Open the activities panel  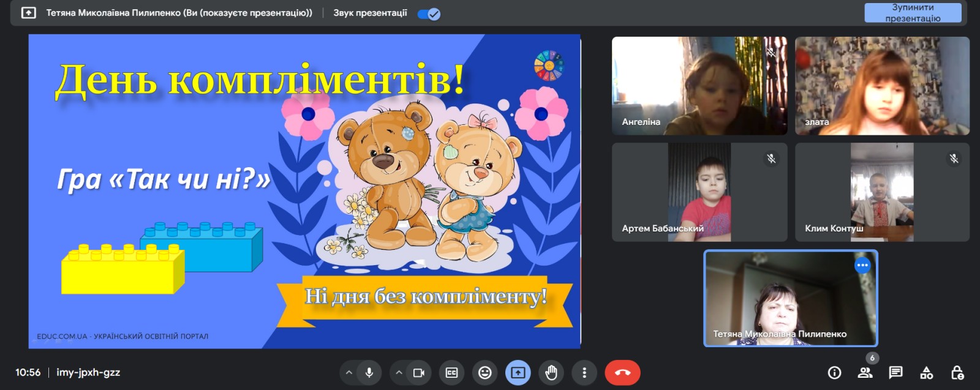coord(927,372)
